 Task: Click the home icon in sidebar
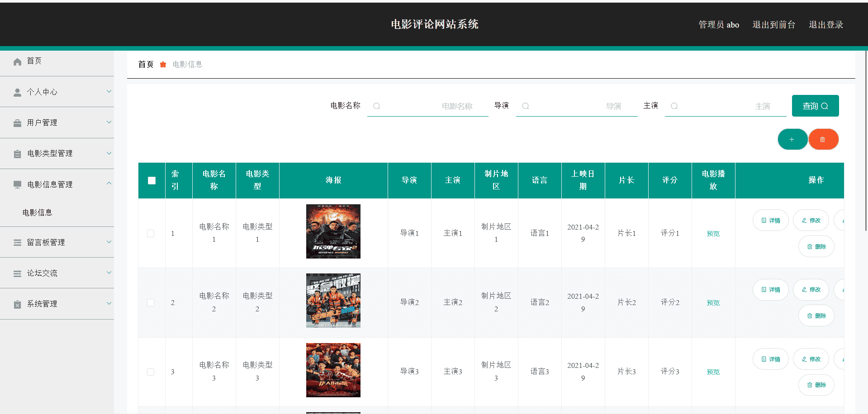pos(17,61)
